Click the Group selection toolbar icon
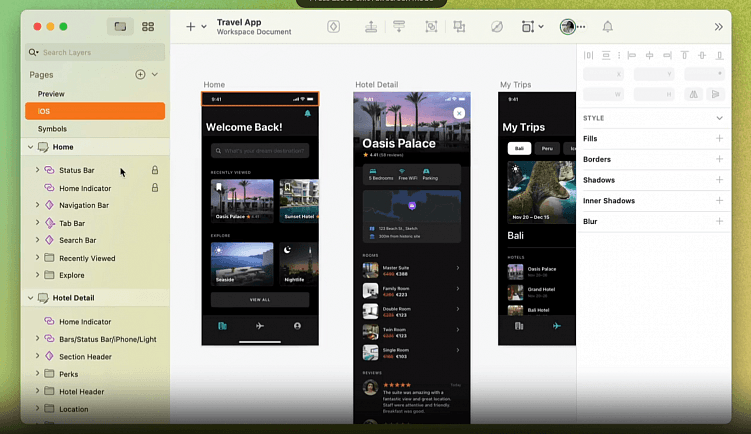 pos(432,26)
